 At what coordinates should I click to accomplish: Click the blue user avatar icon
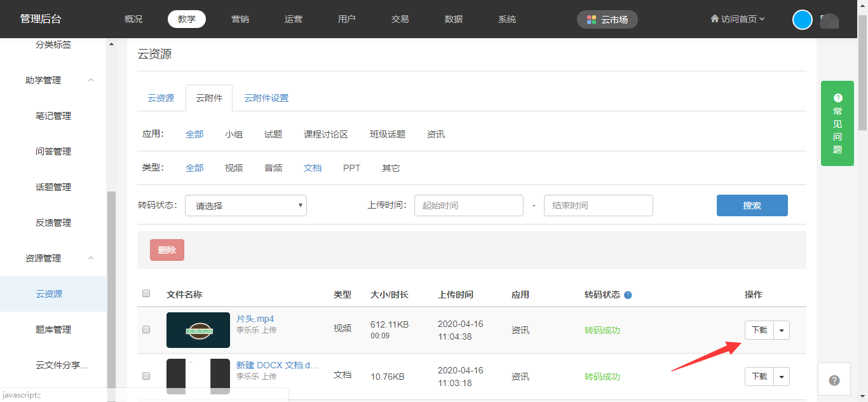pos(803,20)
